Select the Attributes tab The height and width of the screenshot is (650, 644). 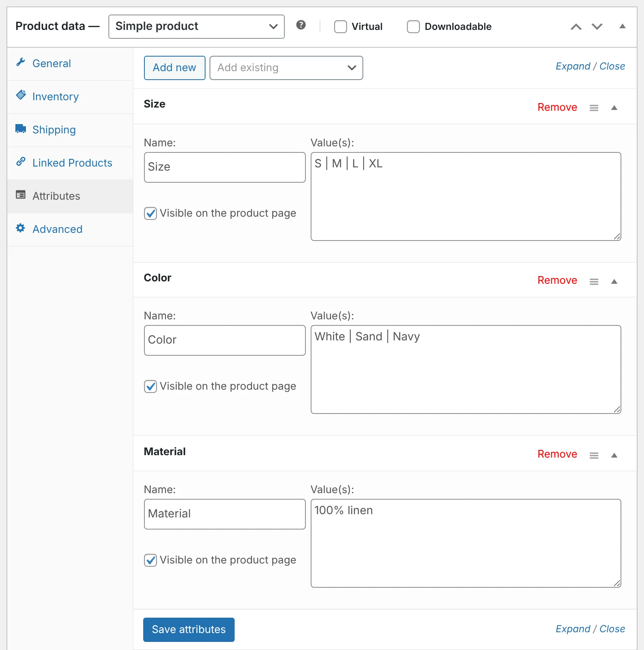coord(70,196)
